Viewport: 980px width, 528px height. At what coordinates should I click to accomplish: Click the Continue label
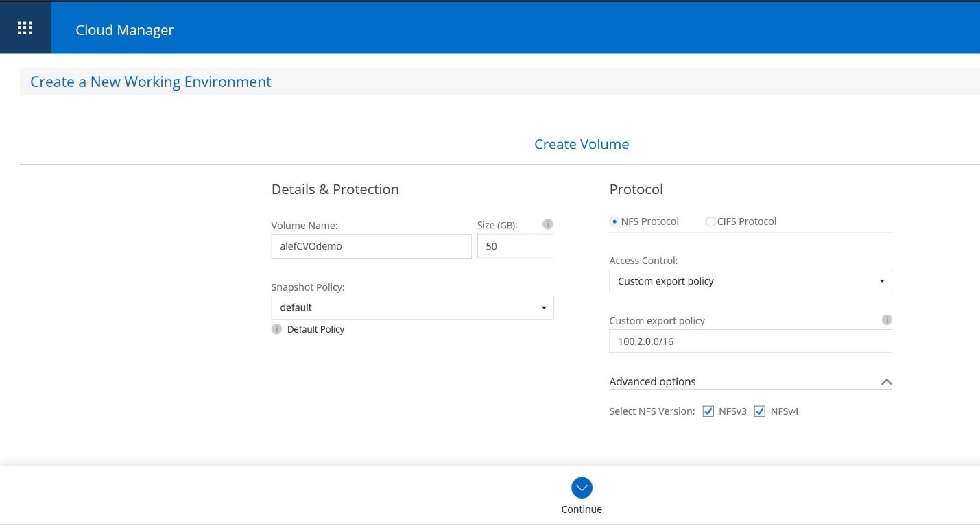click(582, 509)
